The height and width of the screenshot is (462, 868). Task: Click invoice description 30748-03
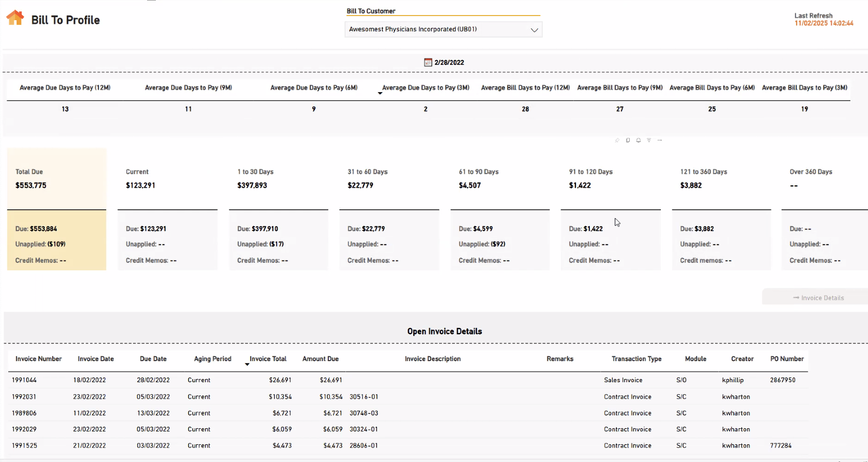click(x=364, y=413)
